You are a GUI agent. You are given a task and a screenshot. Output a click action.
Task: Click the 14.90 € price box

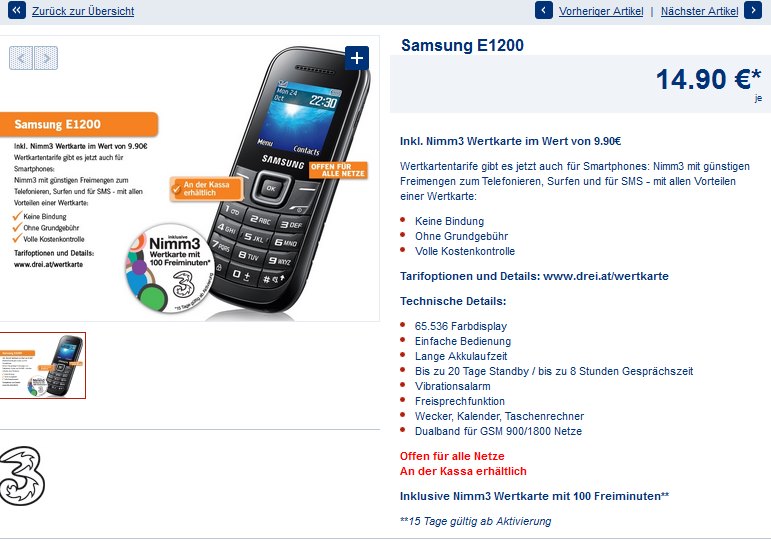point(580,84)
